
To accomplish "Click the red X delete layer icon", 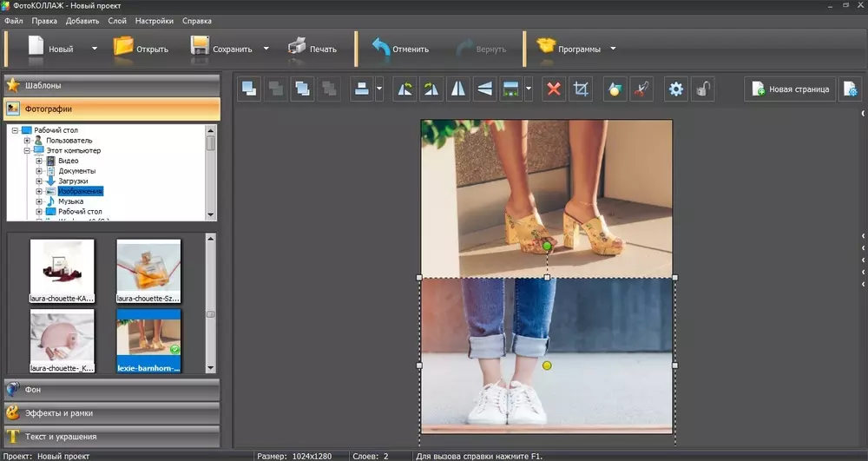I will point(553,89).
